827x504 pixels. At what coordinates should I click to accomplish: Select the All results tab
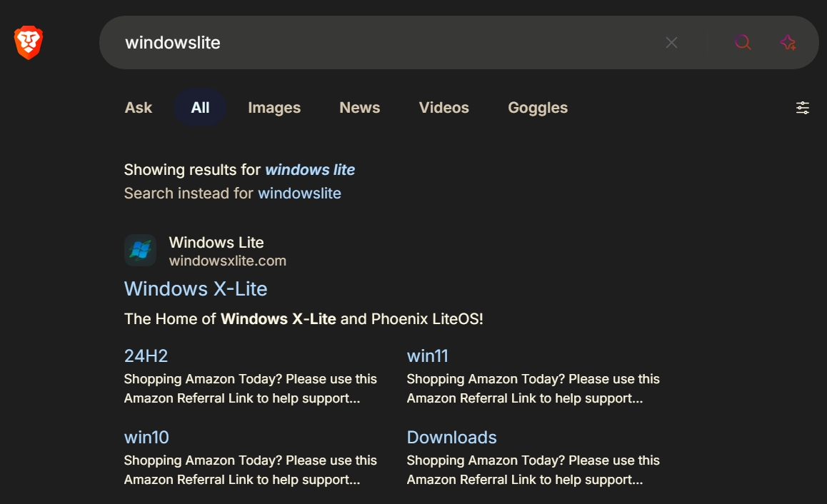coord(200,108)
